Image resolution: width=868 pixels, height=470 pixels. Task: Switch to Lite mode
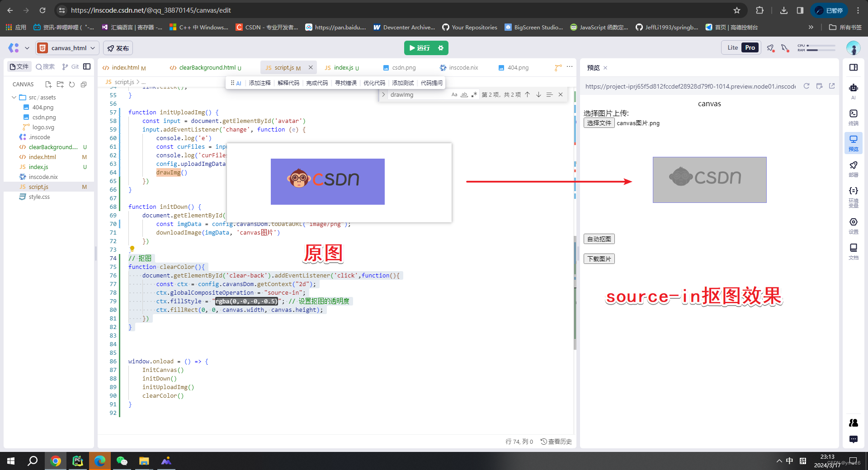click(732, 47)
